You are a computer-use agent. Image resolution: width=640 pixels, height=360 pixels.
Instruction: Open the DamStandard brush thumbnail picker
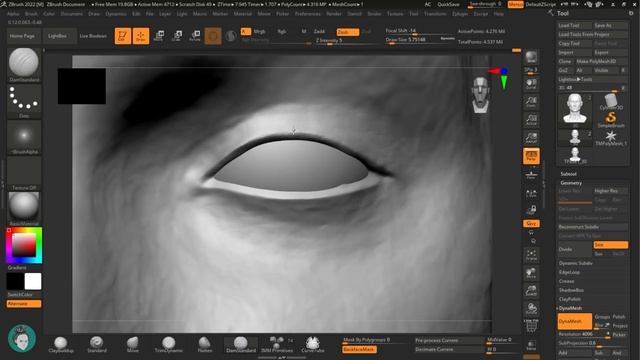click(x=24, y=65)
